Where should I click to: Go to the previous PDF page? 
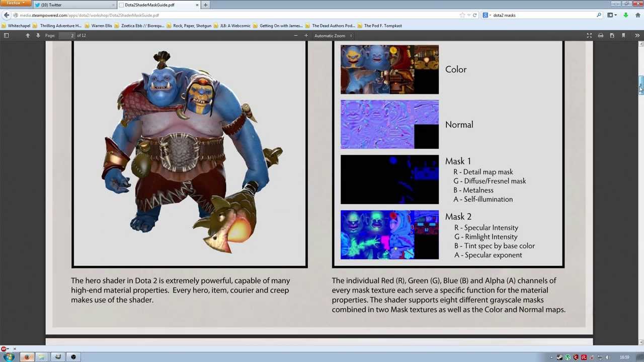click(x=28, y=36)
